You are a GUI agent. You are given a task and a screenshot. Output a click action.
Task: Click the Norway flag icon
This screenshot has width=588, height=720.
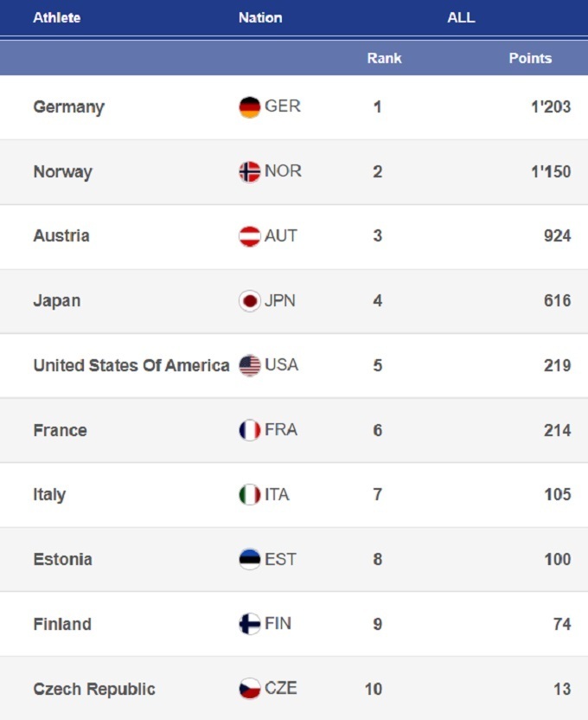click(250, 171)
